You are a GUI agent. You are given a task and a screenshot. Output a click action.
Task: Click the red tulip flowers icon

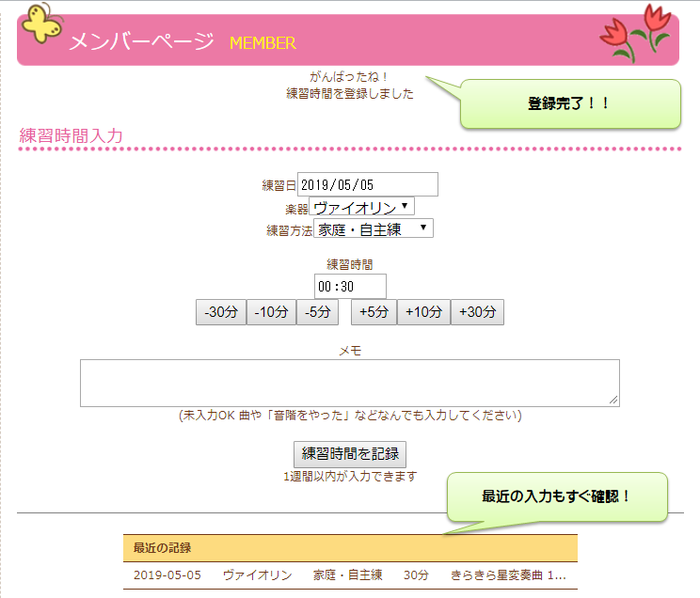click(638, 30)
